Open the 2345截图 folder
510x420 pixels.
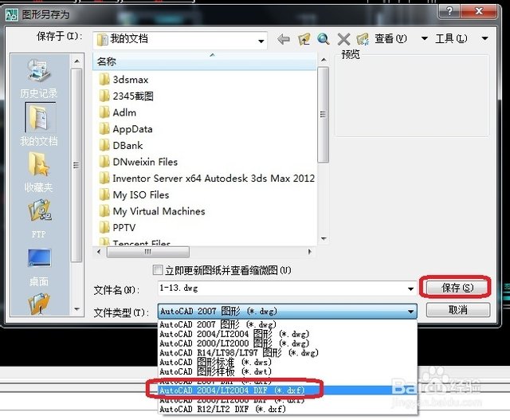pos(126,96)
